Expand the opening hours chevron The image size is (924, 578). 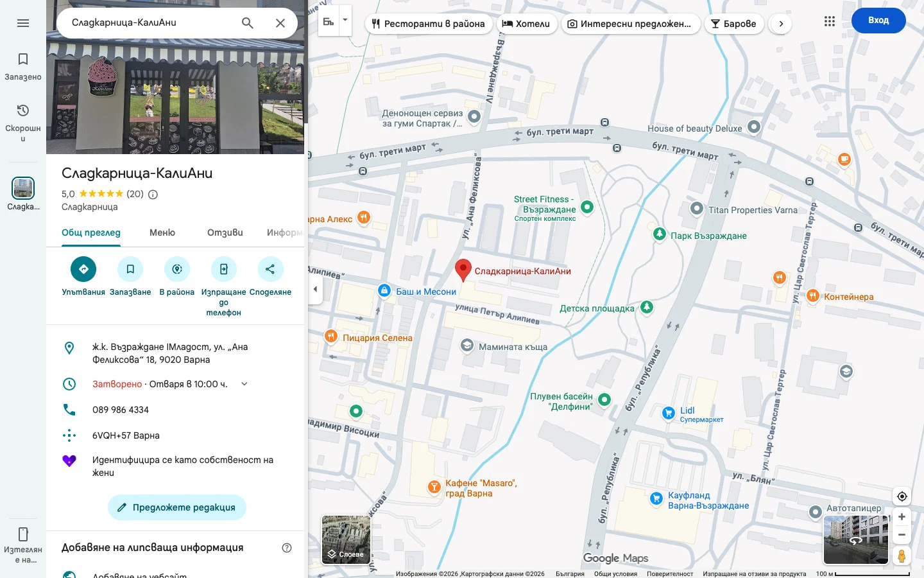tap(244, 383)
